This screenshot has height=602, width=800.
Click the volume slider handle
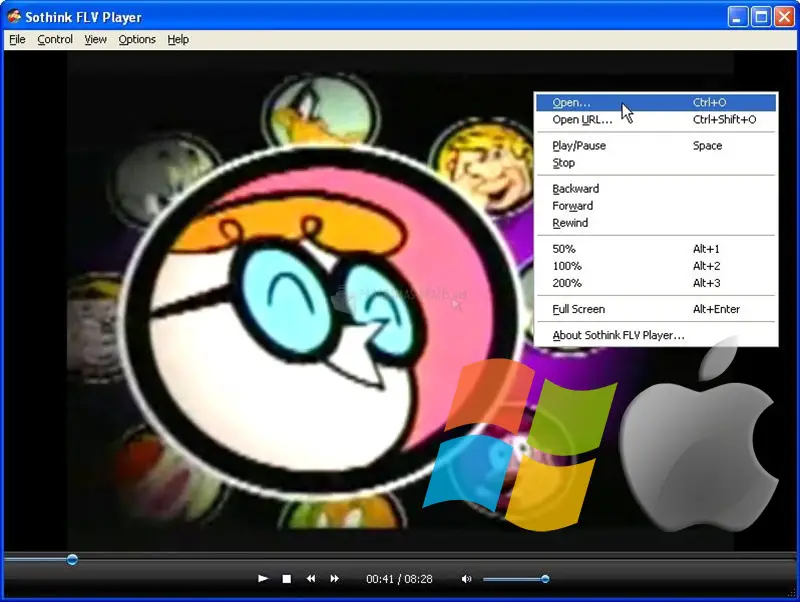tap(545, 579)
